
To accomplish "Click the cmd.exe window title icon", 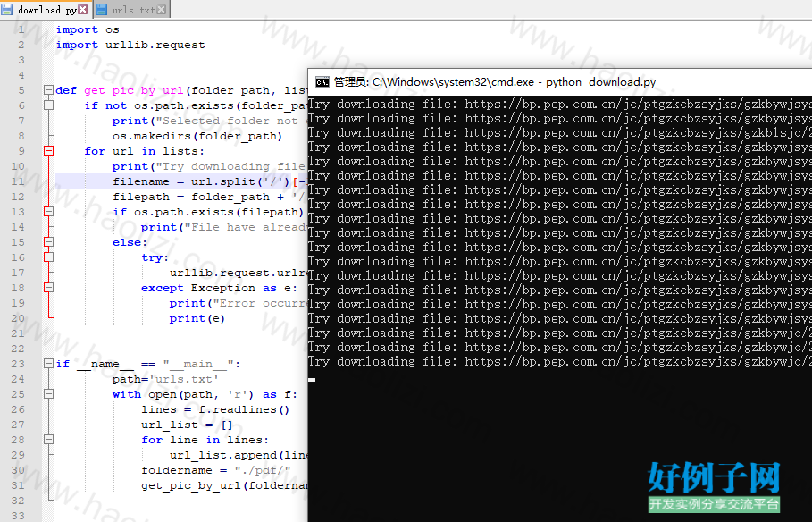I will 322,82.
